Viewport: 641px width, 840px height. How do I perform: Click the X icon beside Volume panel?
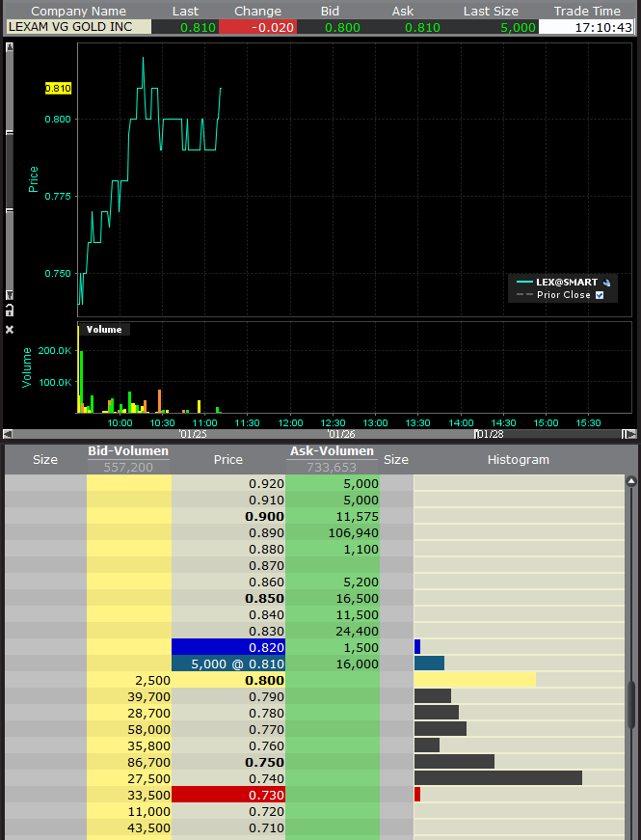pos(10,330)
